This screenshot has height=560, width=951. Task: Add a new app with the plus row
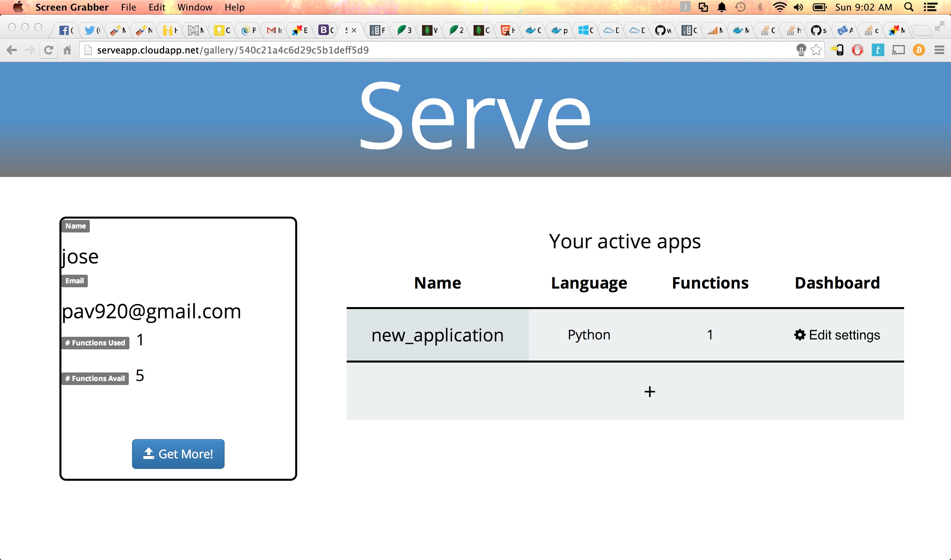click(650, 392)
